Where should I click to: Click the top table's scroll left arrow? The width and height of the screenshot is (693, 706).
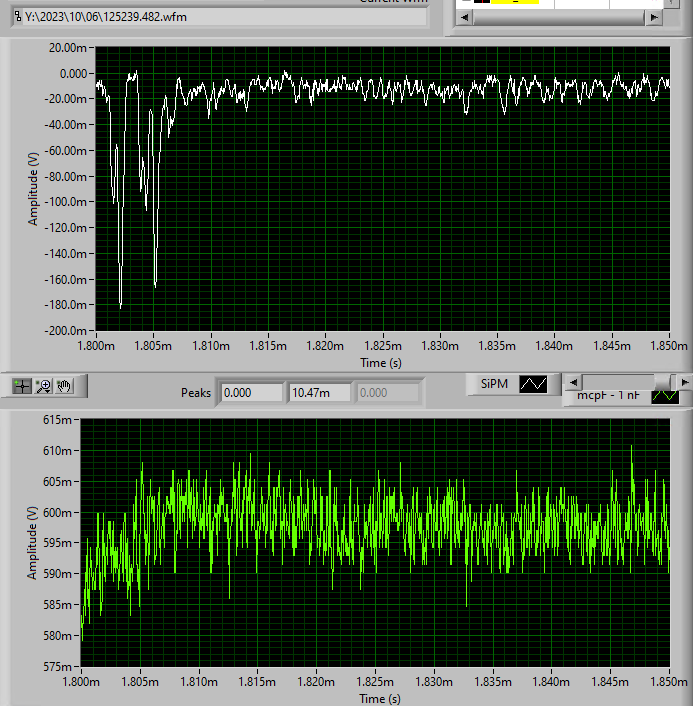pos(464,19)
